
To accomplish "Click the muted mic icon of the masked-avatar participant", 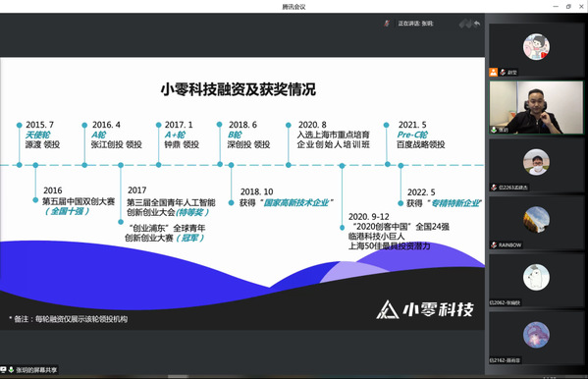I will (494, 188).
